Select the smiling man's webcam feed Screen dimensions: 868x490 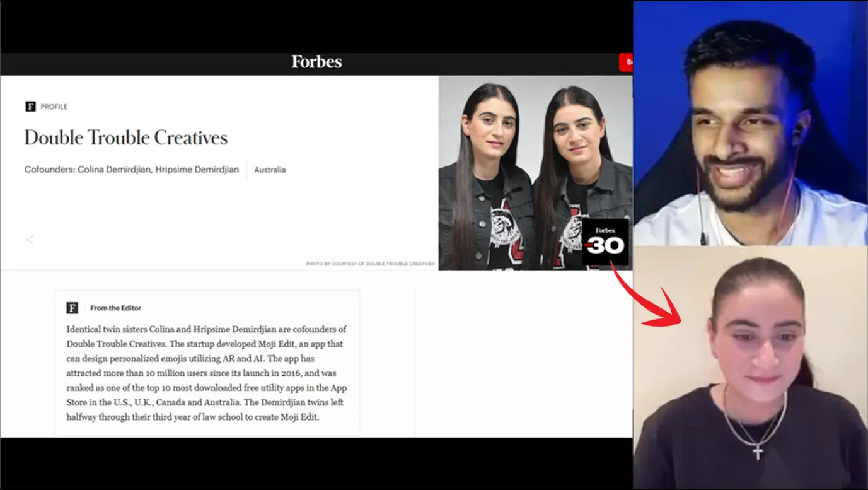(x=750, y=123)
